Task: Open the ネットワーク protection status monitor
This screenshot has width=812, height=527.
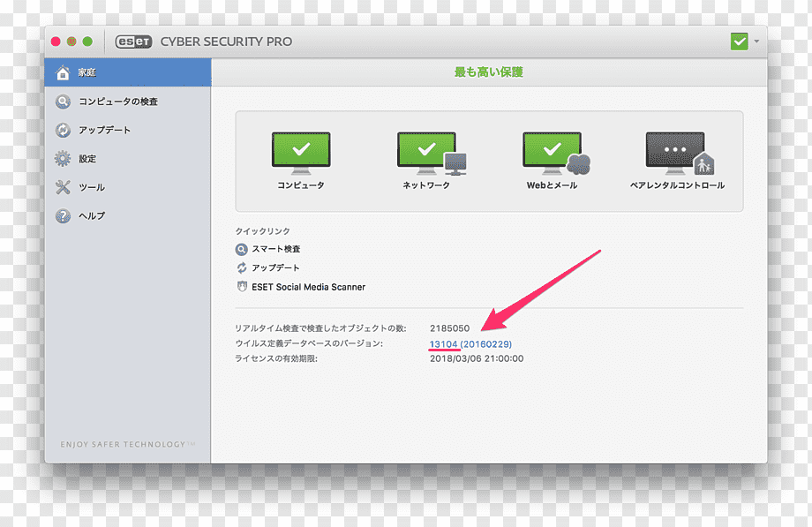Action: (x=432, y=153)
